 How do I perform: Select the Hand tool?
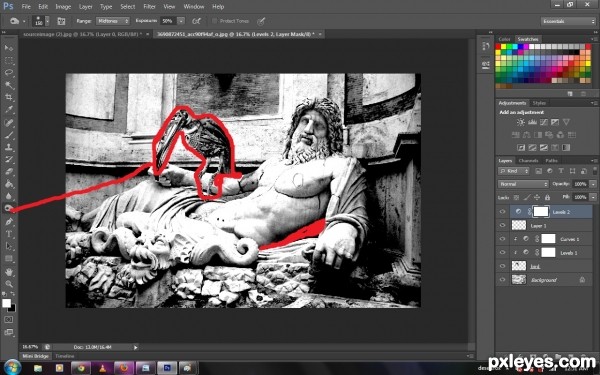tap(8, 272)
